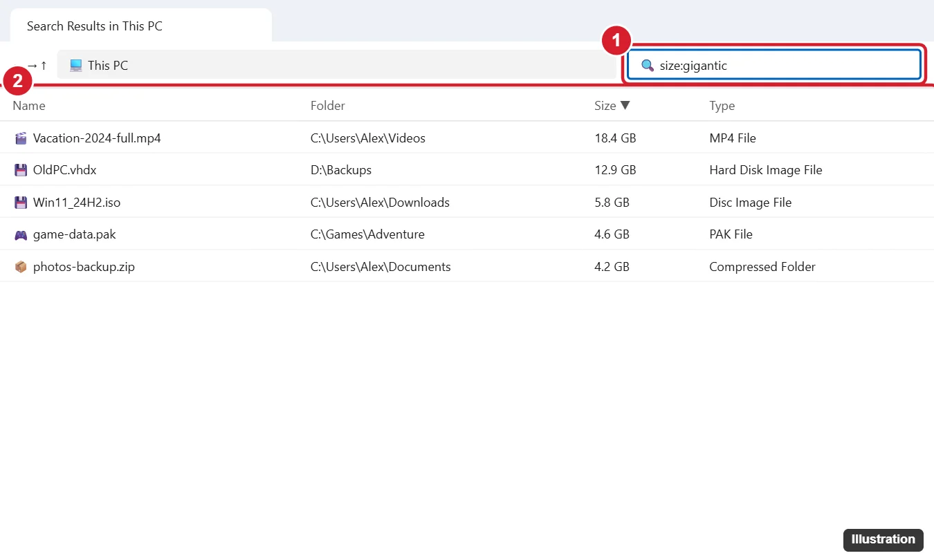The image size is (934, 560).
Task: Select the Win11_24H2.iso file name
Action: [77, 203]
